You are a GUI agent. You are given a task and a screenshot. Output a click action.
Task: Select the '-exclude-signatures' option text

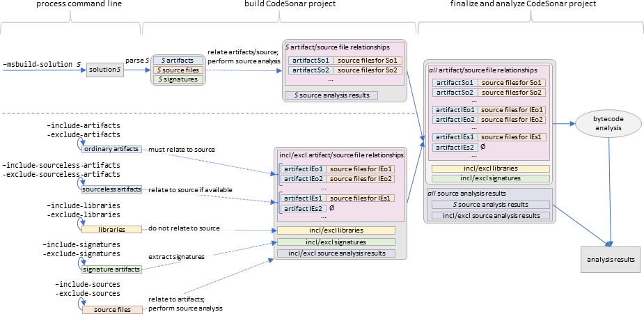click(81, 253)
